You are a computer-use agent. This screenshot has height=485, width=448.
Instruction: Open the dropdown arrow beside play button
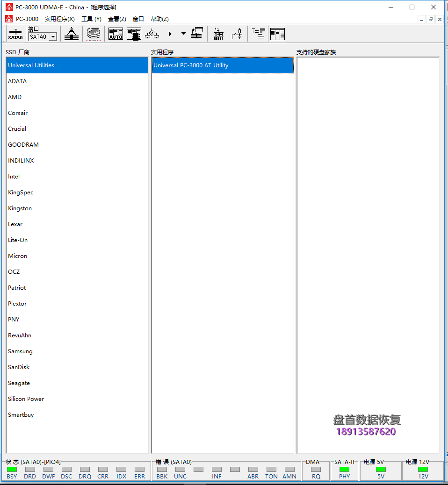tap(183, 33)
